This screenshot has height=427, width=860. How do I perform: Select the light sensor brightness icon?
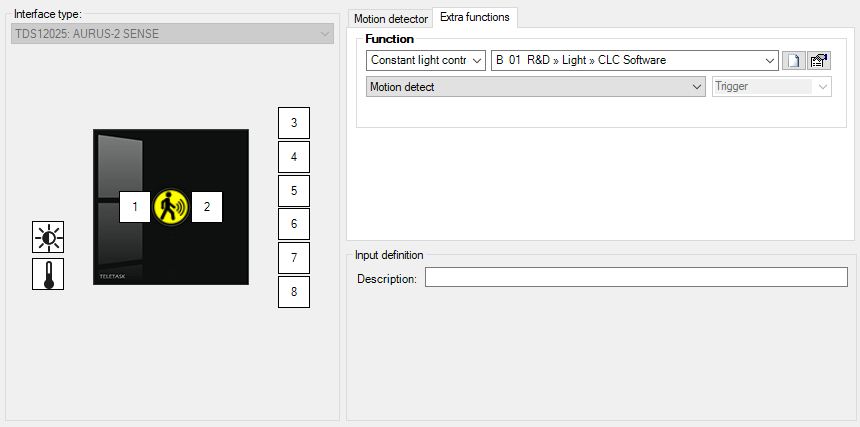[48, 237]
